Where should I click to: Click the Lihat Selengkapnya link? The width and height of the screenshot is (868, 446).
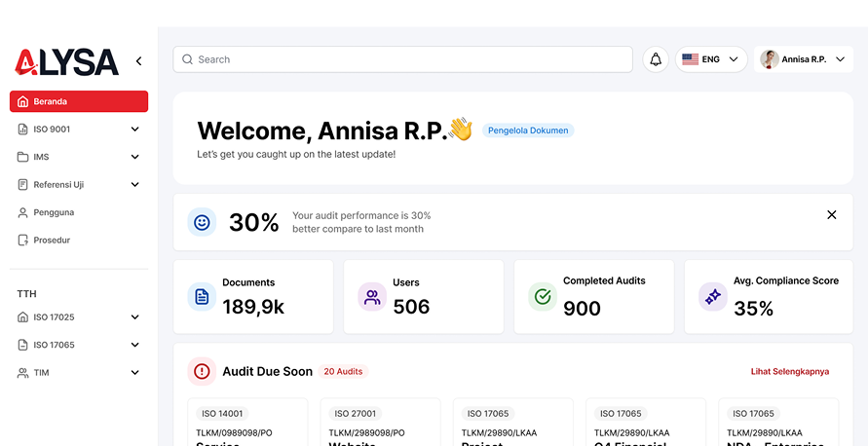tap(789, 371)
